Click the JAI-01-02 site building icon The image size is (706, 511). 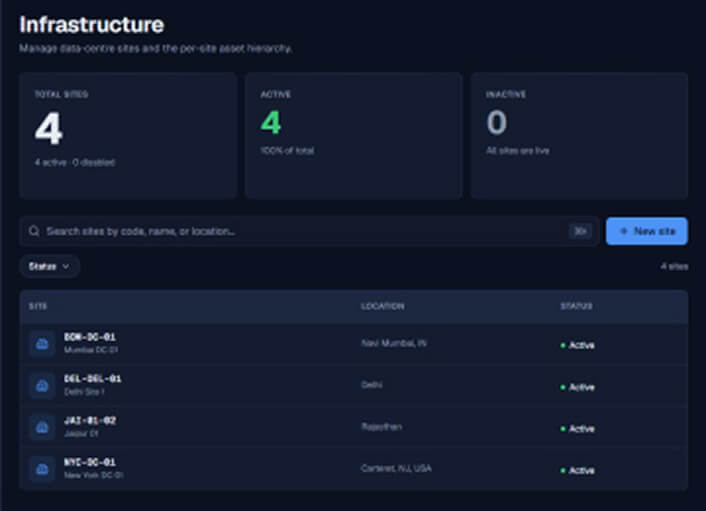[x=42, y=427]
